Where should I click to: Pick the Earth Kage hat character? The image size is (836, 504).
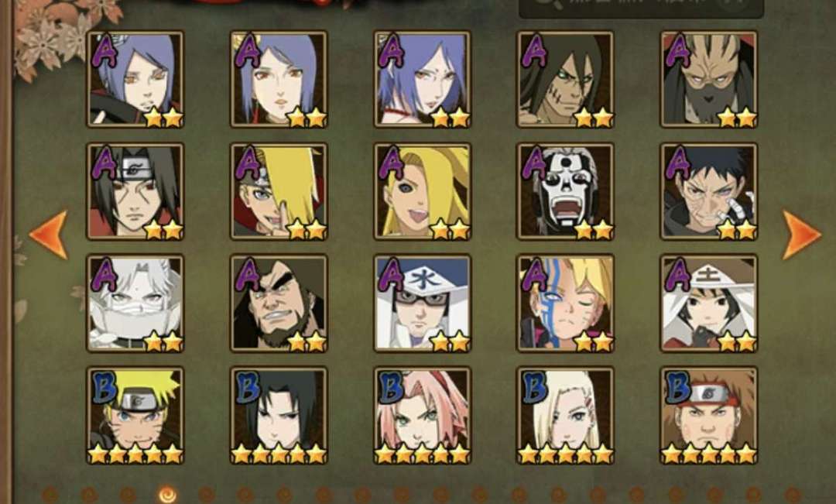[x=709, y=303]
